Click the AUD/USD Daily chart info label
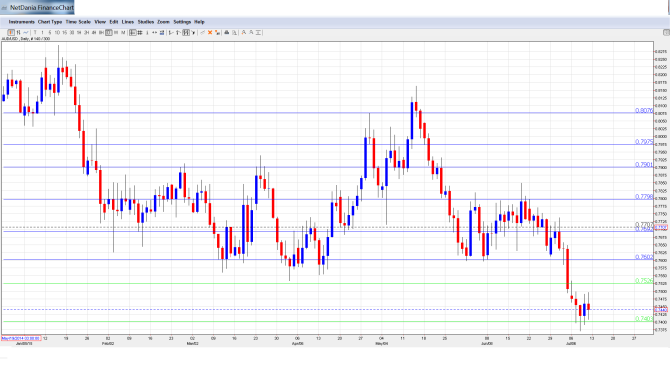This screenshot has height=377, width=670. (26, 39)
